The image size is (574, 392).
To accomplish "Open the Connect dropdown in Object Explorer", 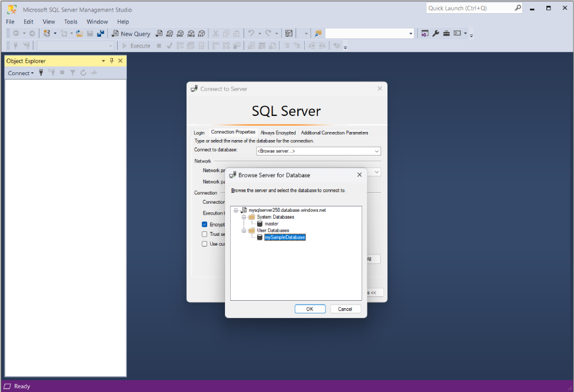I will click(21, 73).
